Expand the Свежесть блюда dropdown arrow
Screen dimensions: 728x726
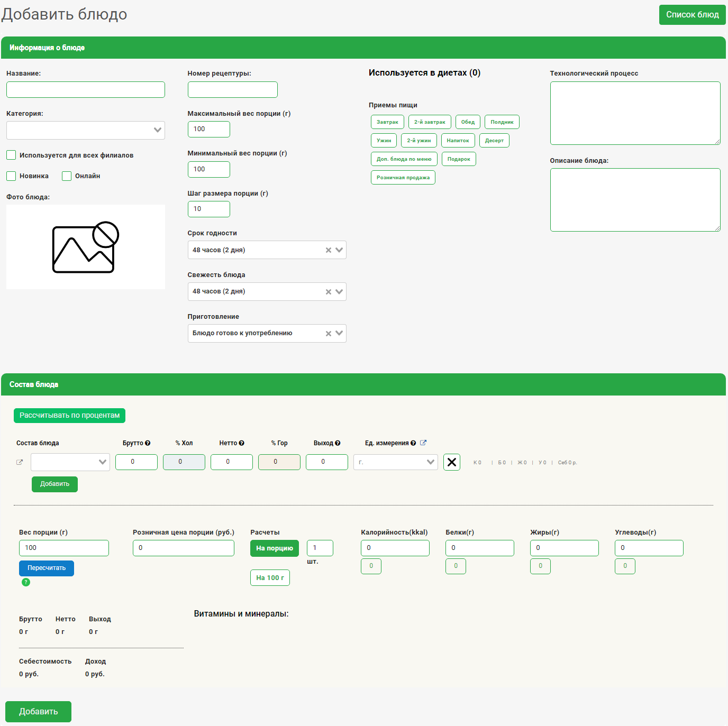339,292
